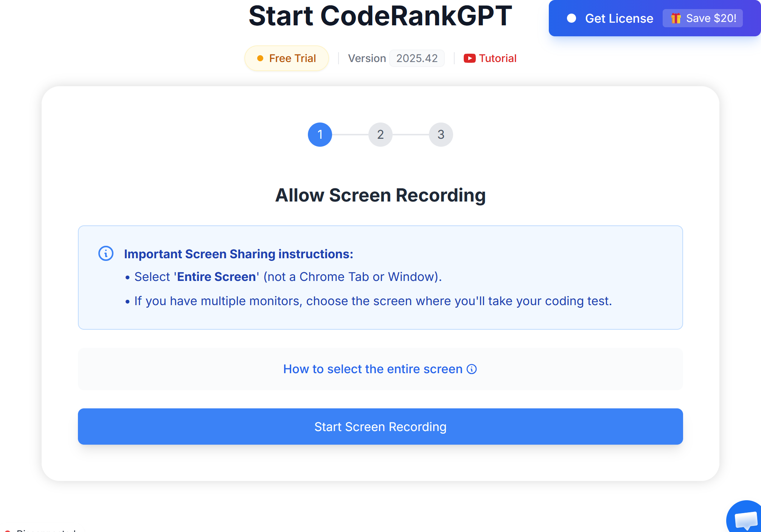
Task: Click the Start CodeRankGPT heading
Action: 380,16
